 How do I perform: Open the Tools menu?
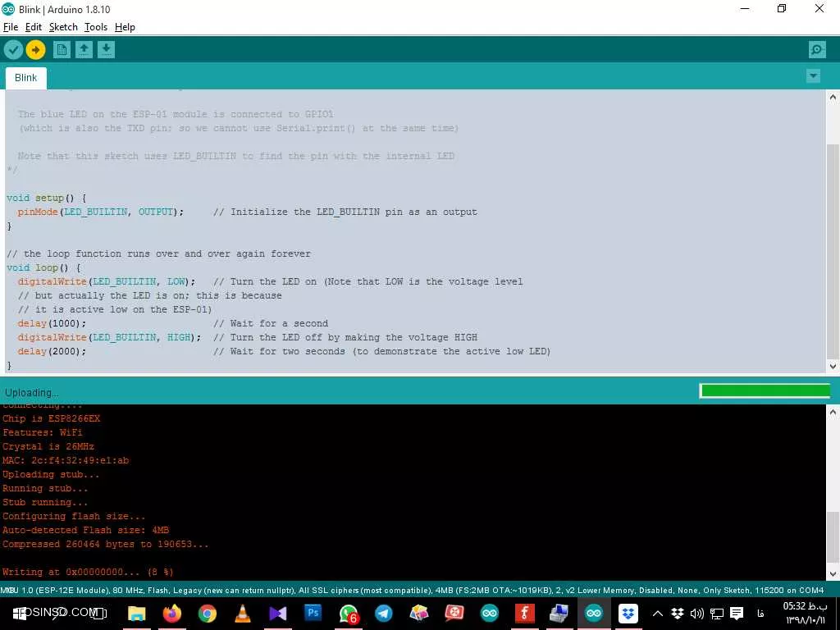[96, 27]
